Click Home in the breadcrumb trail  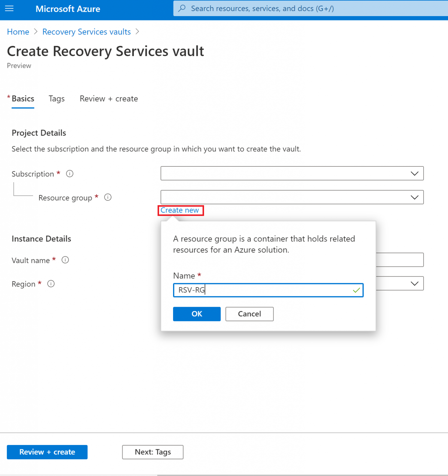pos(18,32)
